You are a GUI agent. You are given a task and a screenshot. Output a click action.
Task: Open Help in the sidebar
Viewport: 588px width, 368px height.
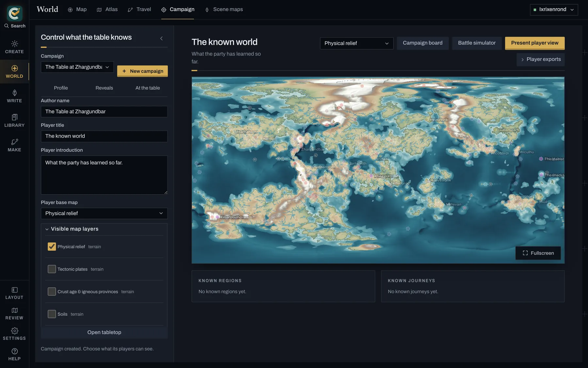(14, 355)
